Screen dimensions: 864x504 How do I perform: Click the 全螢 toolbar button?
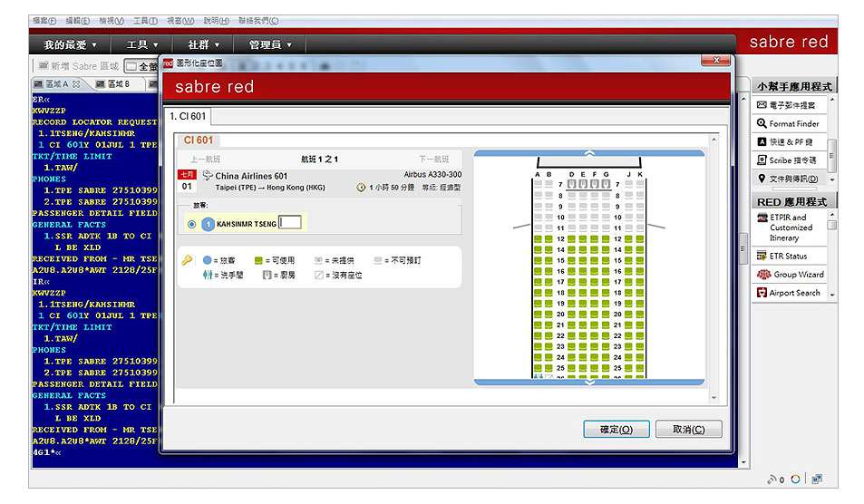coord(141,66)
